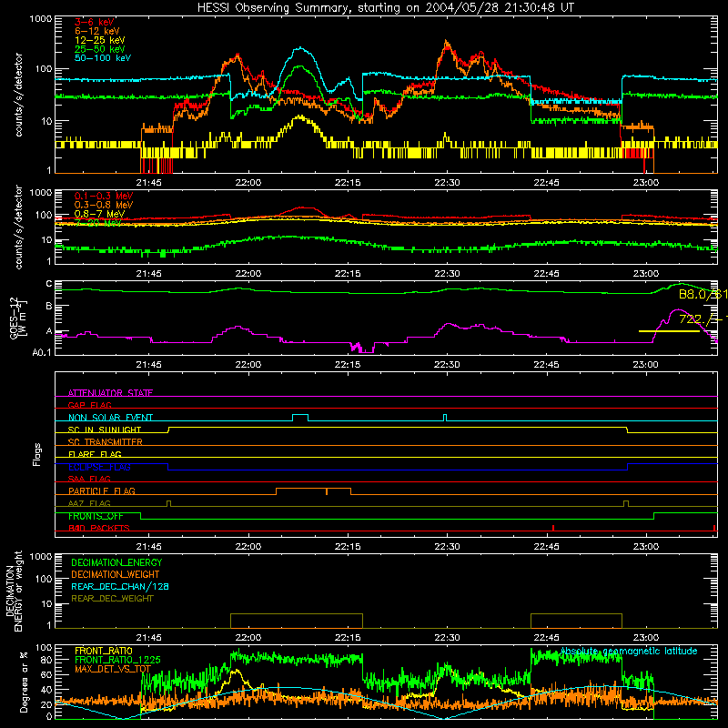Click the Flags vertical axis label

37,454
